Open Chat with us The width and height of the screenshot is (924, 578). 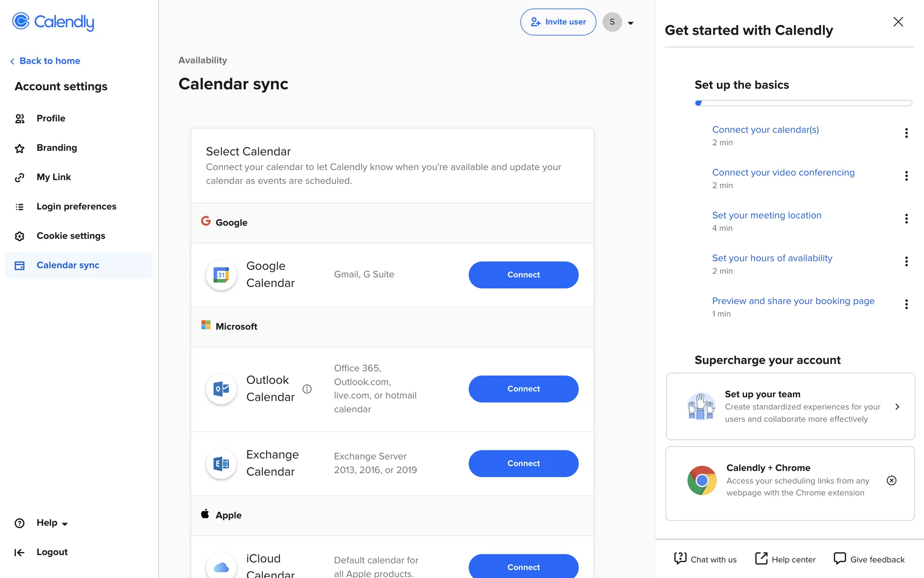[x=705, y=559]
